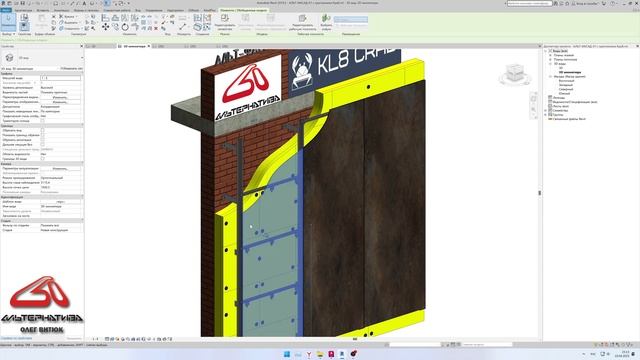640x360 pixels.
Task: Open Windows Start menu on taskbar
Action: click(287, 354)
